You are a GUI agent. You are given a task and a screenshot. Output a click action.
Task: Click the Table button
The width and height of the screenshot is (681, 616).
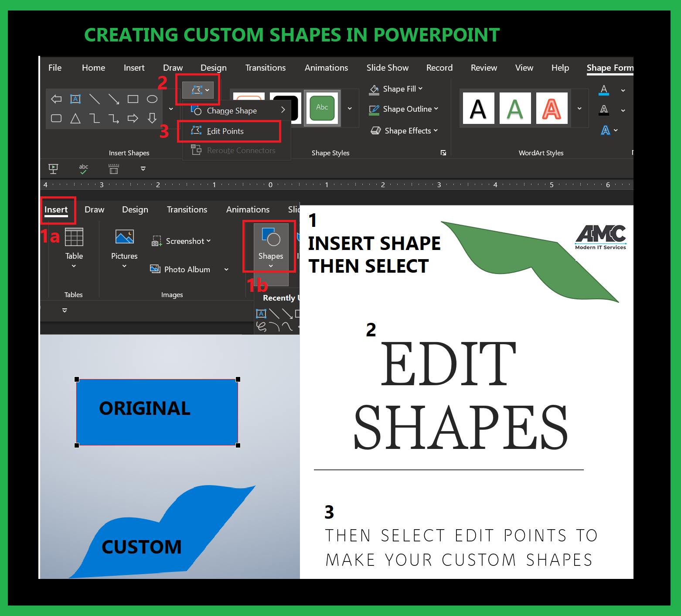(74, 247)
